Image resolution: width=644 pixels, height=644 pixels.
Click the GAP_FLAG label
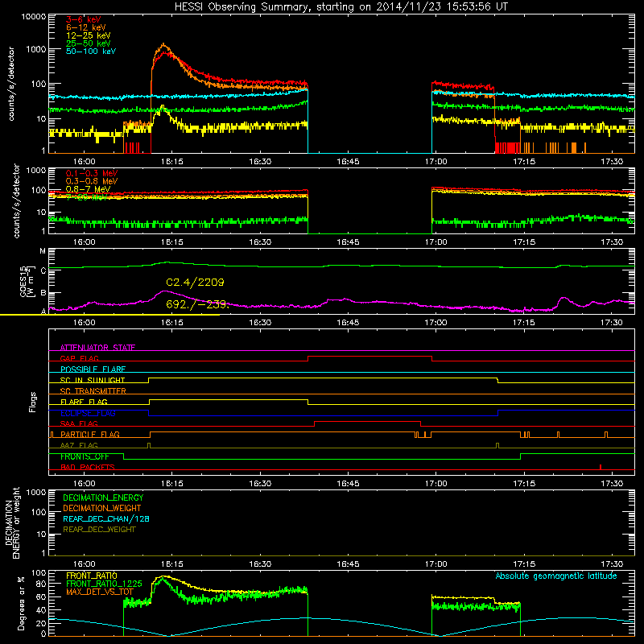click(79, 358)
